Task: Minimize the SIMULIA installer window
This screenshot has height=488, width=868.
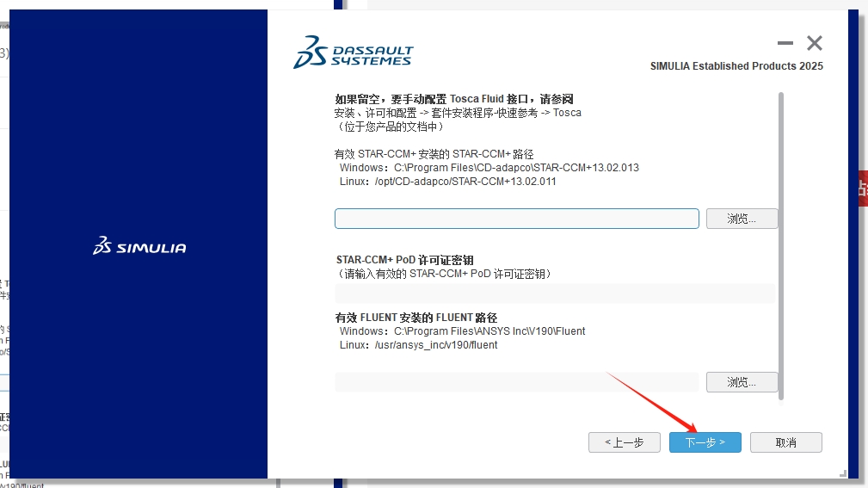Action: [785, 43]
